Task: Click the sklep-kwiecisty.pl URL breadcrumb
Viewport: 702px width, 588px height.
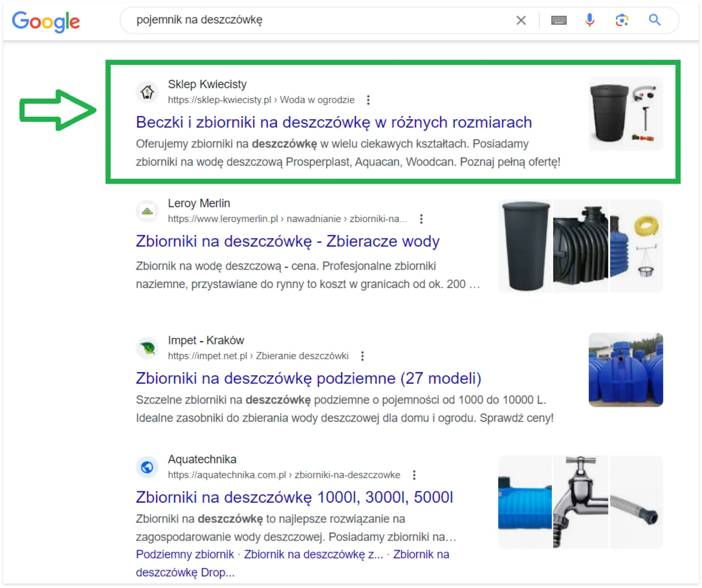Action: coord(261,100)
